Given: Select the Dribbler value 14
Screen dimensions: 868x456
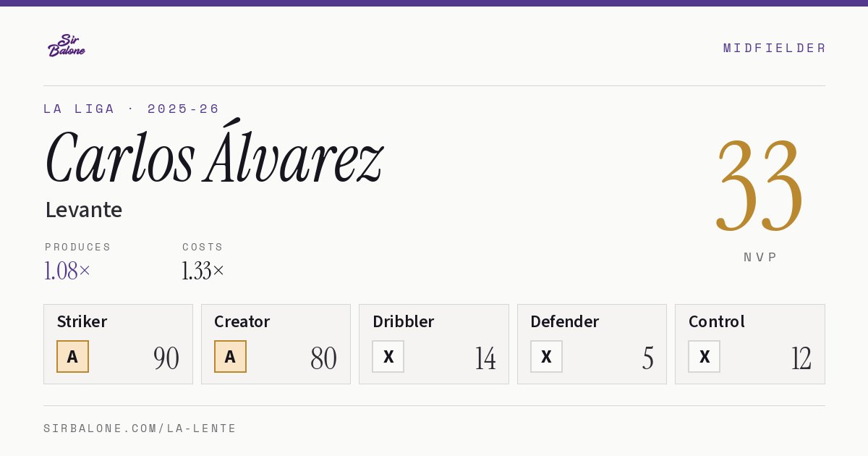Looking at the screenshot, I should pos(485,358).
